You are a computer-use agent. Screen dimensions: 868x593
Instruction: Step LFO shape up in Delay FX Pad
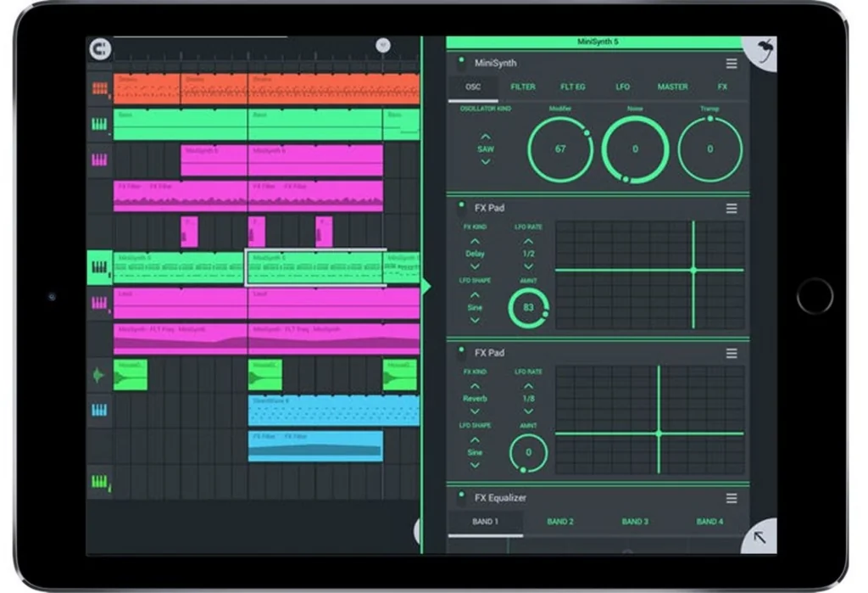point(475,295)
